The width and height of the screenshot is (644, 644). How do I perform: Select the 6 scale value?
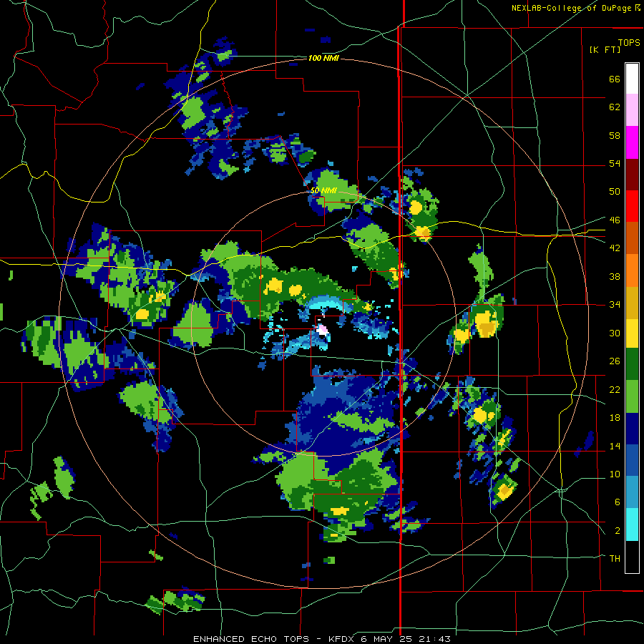coord(618,502)
